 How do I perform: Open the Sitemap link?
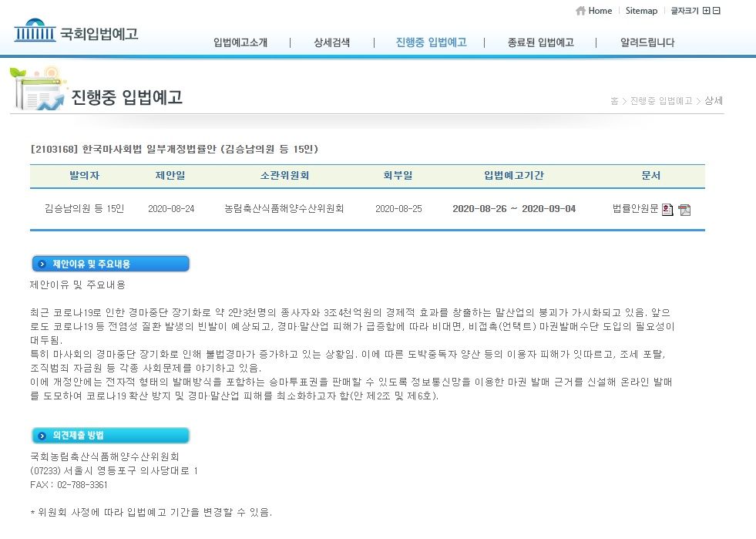click(x=641, y=11)
